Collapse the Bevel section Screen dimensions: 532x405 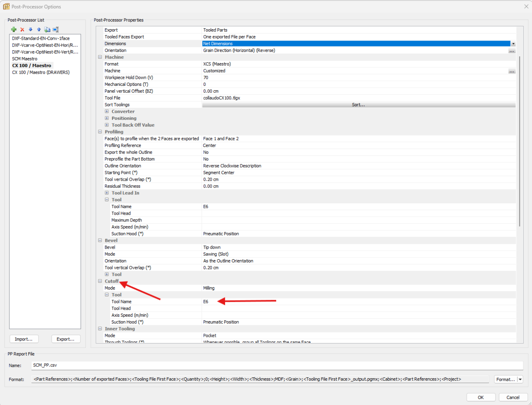[x=100, y=241]
